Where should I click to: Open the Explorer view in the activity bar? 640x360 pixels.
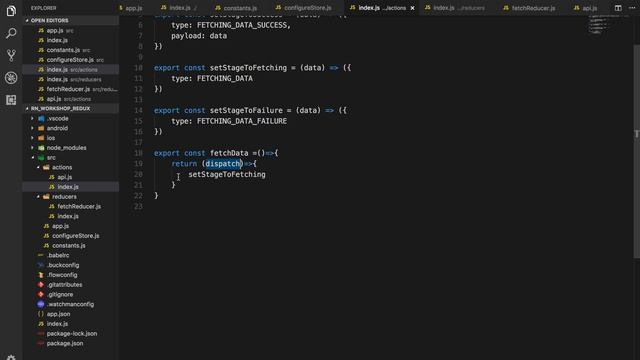click(11, 11)
